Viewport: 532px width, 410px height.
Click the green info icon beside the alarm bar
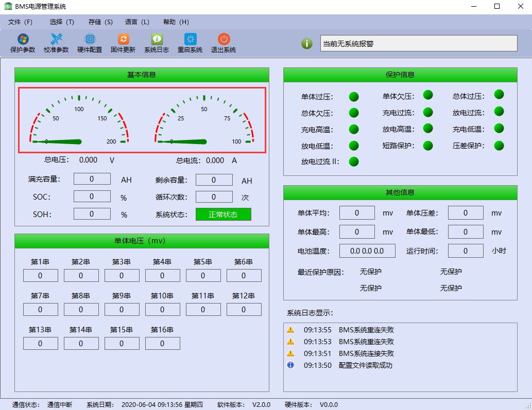tap(306, 43)
